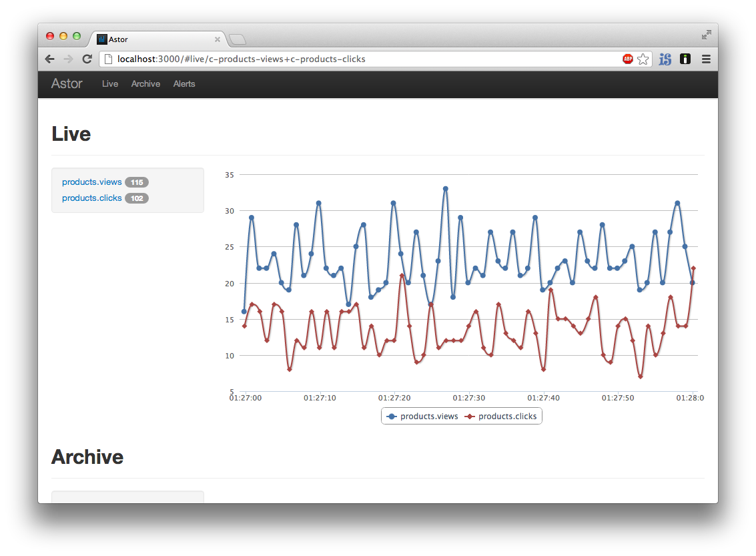Click the black extension icon beside the menu
The image size is (756, 556).
(685, 59)
